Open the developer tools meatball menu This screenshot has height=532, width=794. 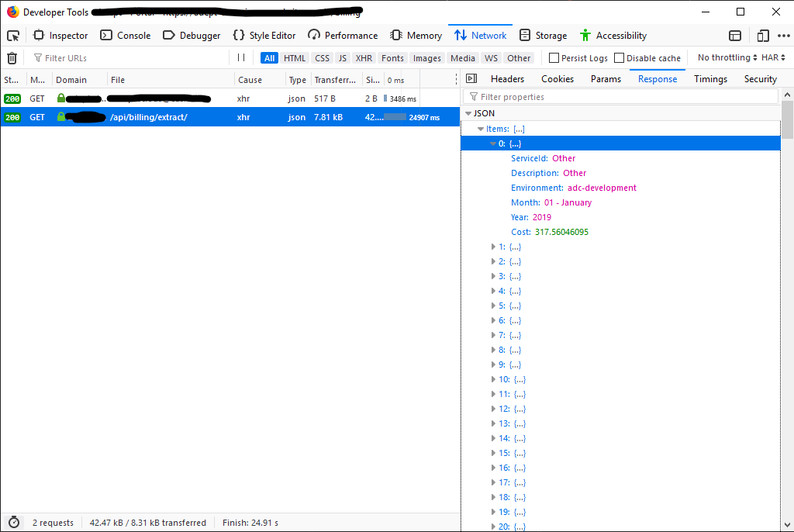pos(785,35)
